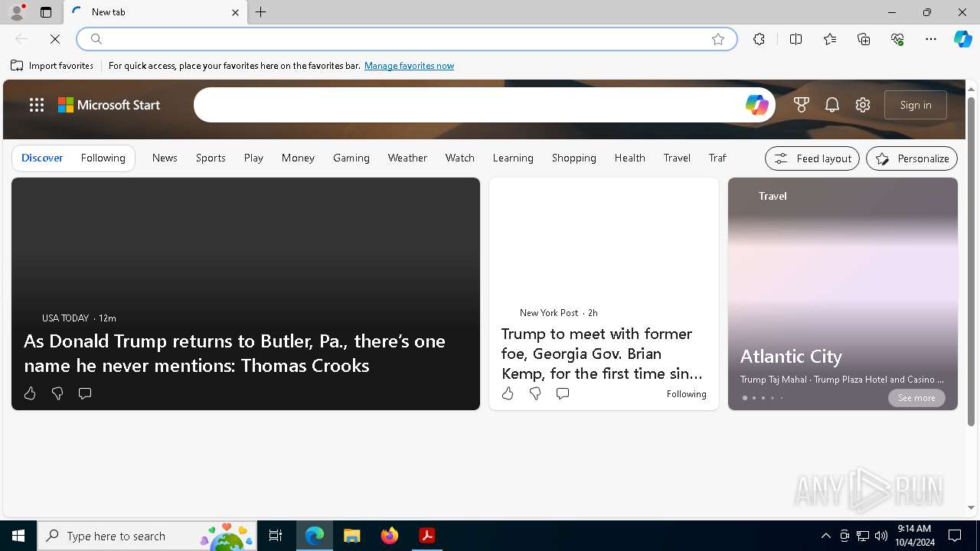The width and height of the screenshot is (980, 551).
Task: Open the Travel category in the navigation bar
Action: pyautogui.click(x=677, y=158)
